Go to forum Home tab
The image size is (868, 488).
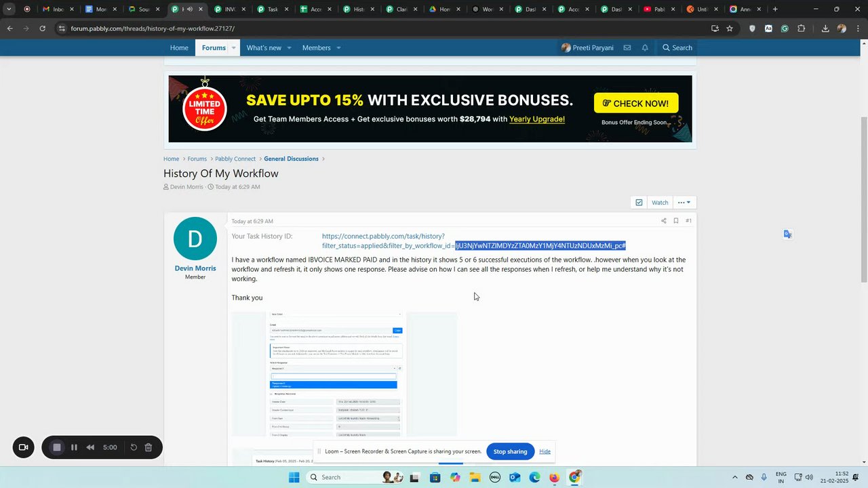[x=179, y=48]
